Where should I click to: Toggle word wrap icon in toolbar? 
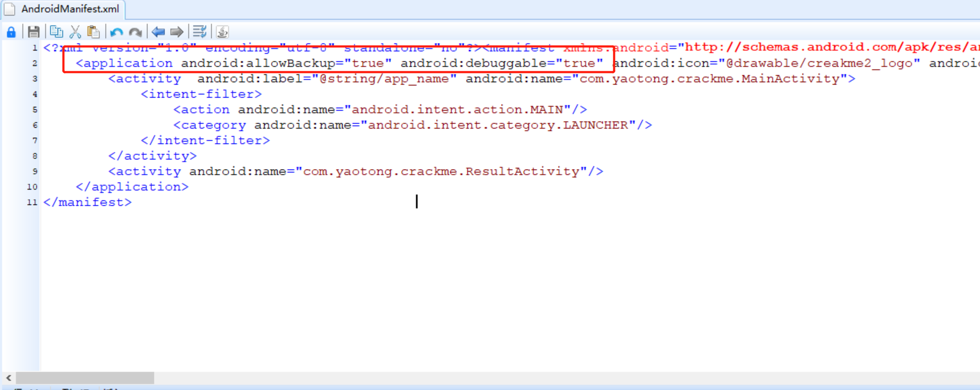pos(199,31)
